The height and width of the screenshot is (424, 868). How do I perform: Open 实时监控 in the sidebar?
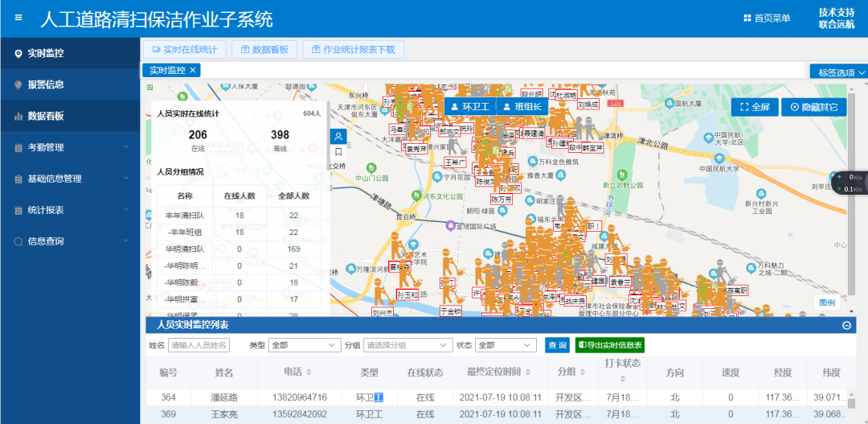click(70, 53)
